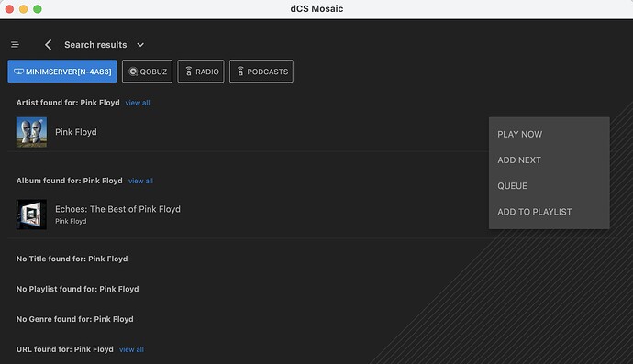
Task: Open the hamburger menu icon
Action: point(15,44)
